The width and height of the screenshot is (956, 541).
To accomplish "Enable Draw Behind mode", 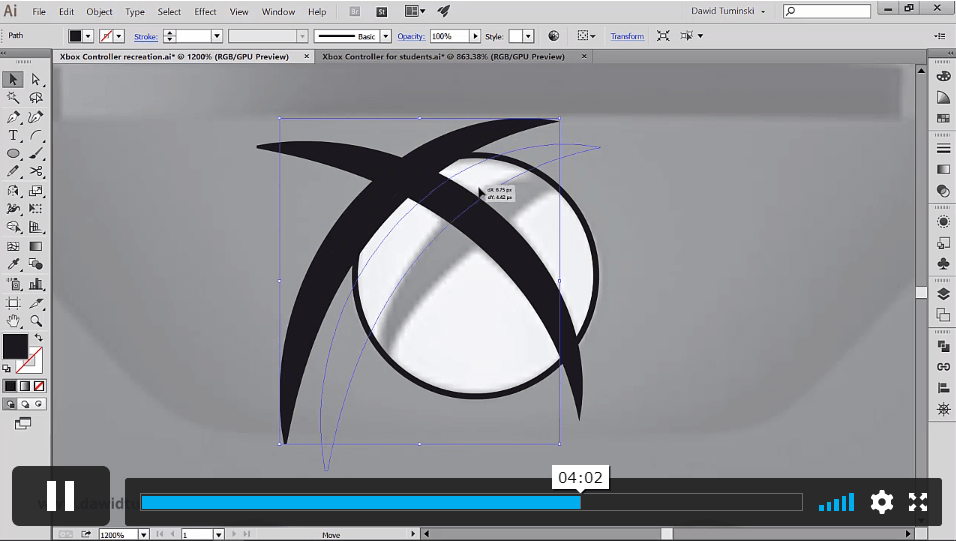I will [x=24, y=404].
